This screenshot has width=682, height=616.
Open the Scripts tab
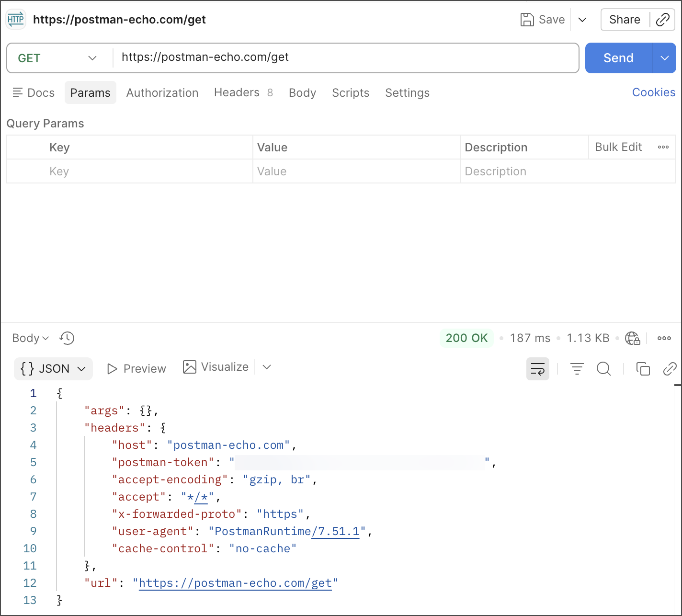point(351,92)
